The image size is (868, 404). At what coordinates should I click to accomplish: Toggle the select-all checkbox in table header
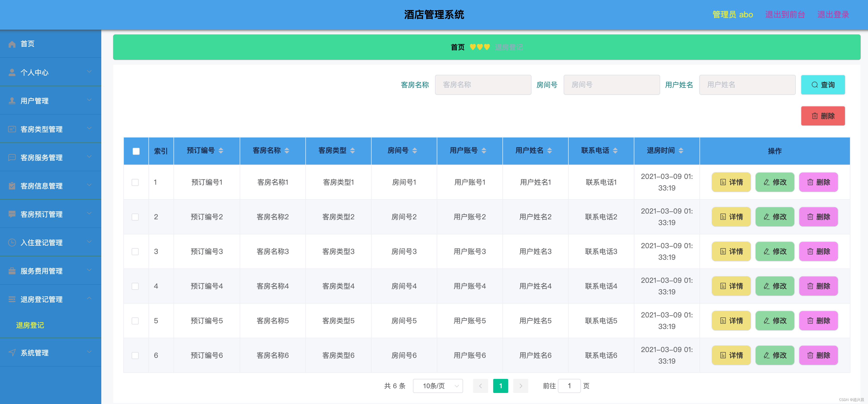click(136, 151)
